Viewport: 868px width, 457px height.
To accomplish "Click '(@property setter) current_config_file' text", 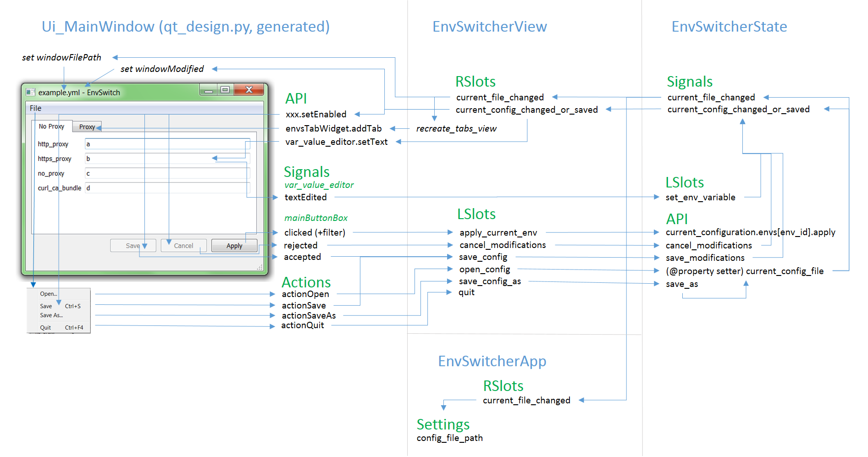I will point(744,271).
